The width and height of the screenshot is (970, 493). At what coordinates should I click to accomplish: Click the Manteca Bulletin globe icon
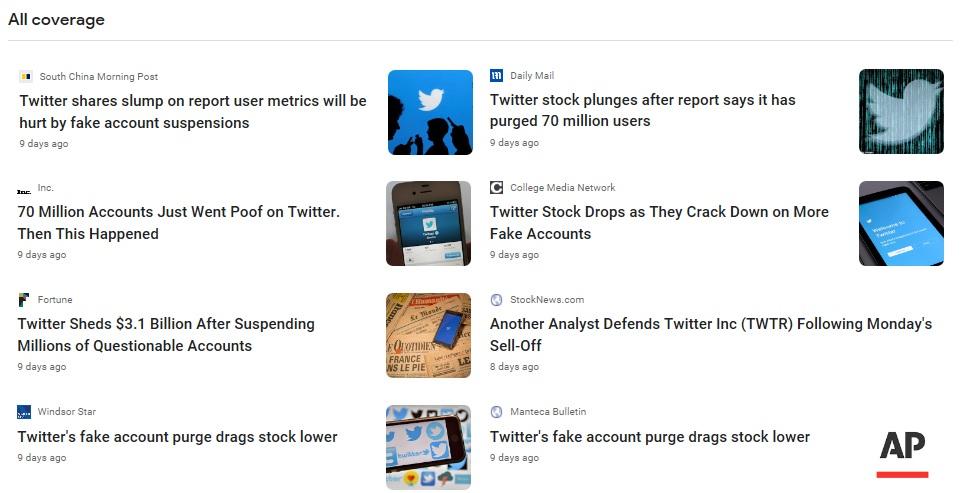coord(497,412)
